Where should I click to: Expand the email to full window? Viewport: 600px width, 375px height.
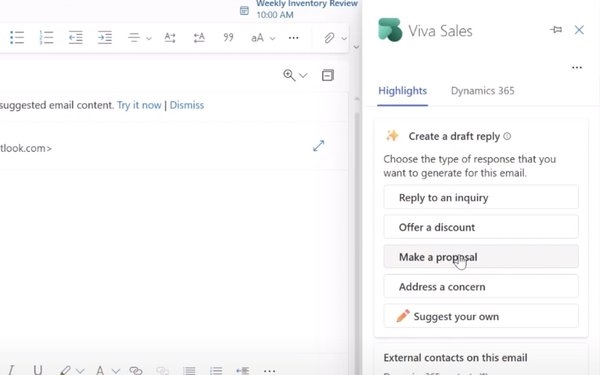point(318,145)
